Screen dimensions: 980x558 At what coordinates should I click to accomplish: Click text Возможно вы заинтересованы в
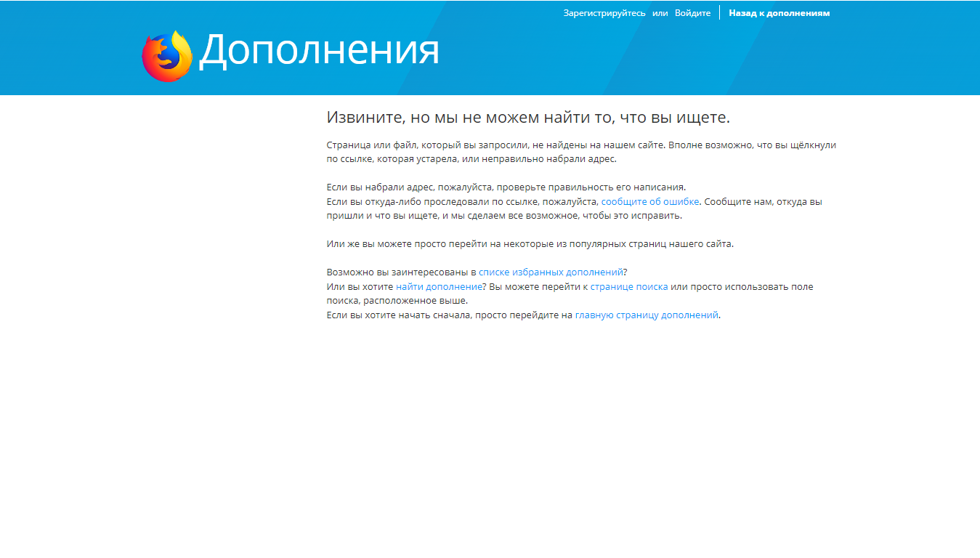coord(401,272)
